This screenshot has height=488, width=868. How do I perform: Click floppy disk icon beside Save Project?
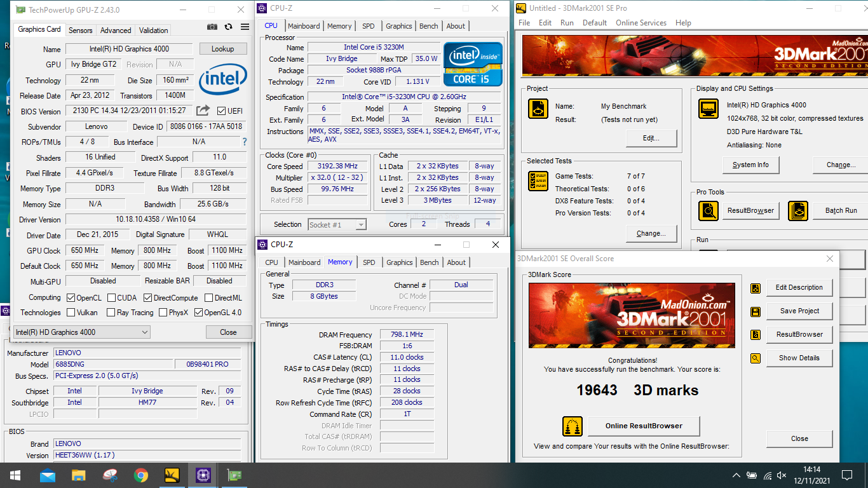point(756,311)
